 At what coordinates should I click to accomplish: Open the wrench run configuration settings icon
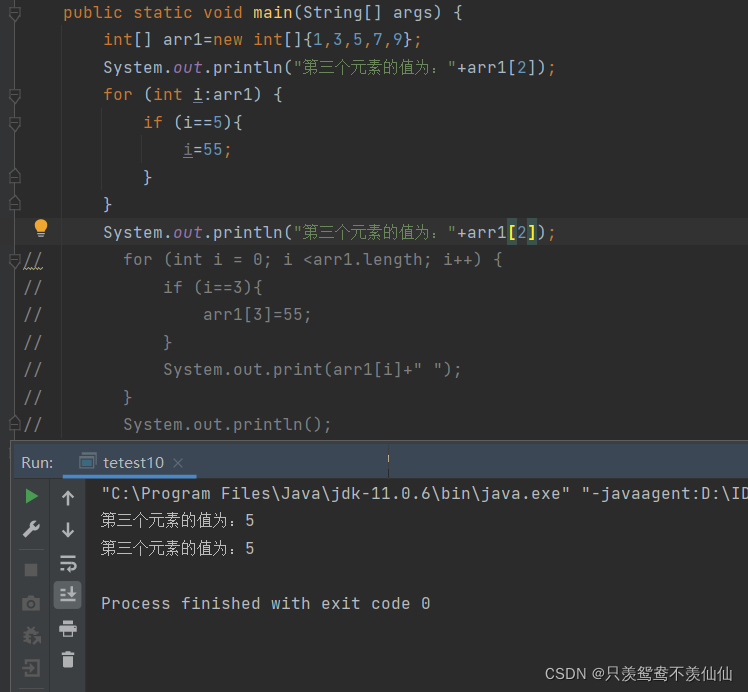coord(31,529)
